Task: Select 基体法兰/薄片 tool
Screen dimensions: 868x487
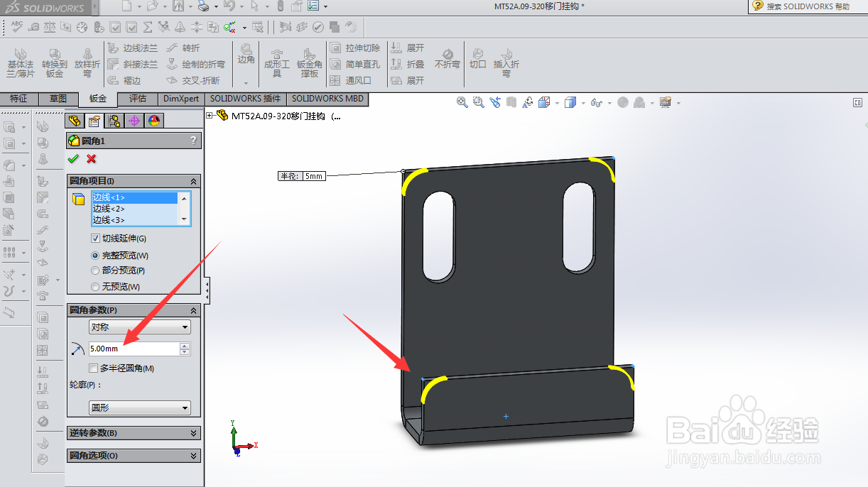Action: [x=21, y=63]
